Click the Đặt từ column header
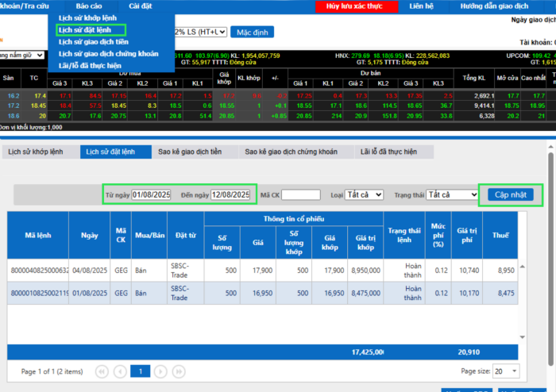The width and height of the screenshot is (556, 392). (x=186, y=235)
